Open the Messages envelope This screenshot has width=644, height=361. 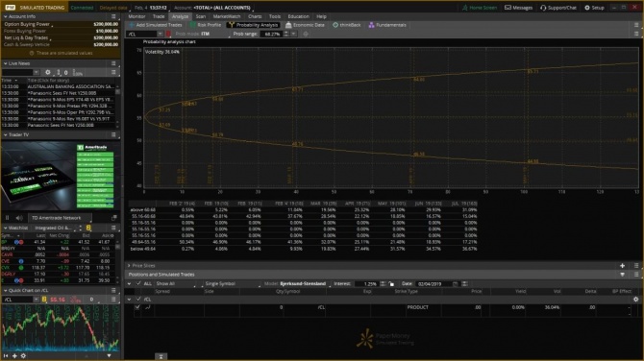click(x=518, y=8)
